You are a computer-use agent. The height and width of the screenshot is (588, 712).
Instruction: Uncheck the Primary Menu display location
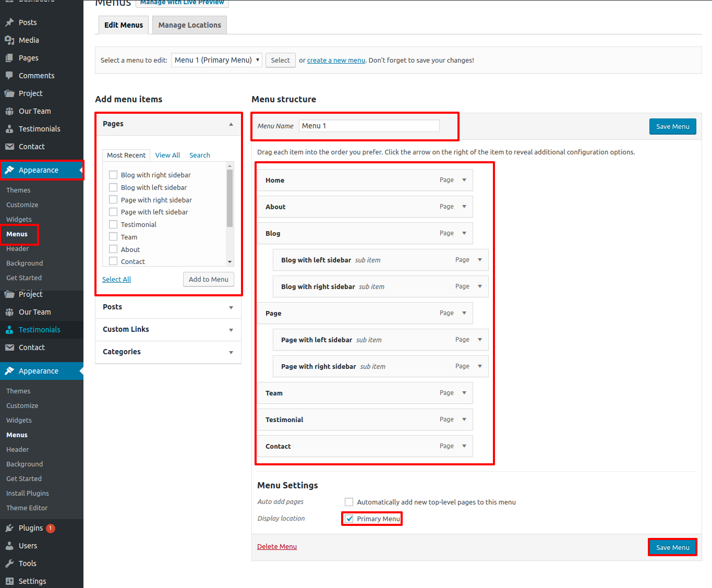[x=349, y=519]
